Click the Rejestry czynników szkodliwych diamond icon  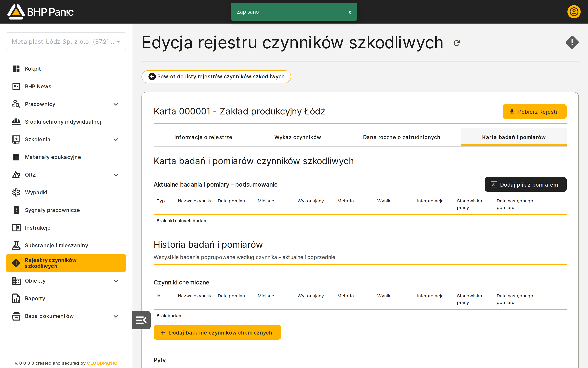[16, 263]
